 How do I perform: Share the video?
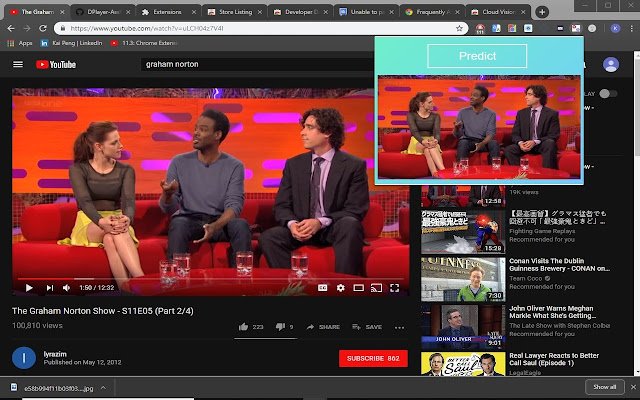(323, 327)
